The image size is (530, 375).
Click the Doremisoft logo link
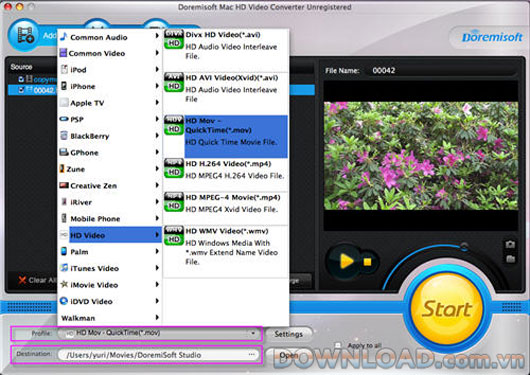(x=492, y=37)
